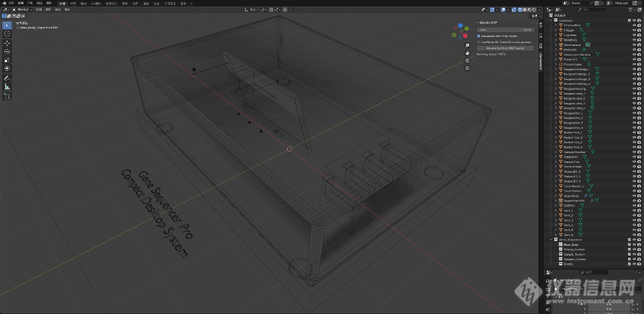Uncheck the Gene_Sequencer collection checkbox
Screen dimensions: 644x314
[630, 240]
